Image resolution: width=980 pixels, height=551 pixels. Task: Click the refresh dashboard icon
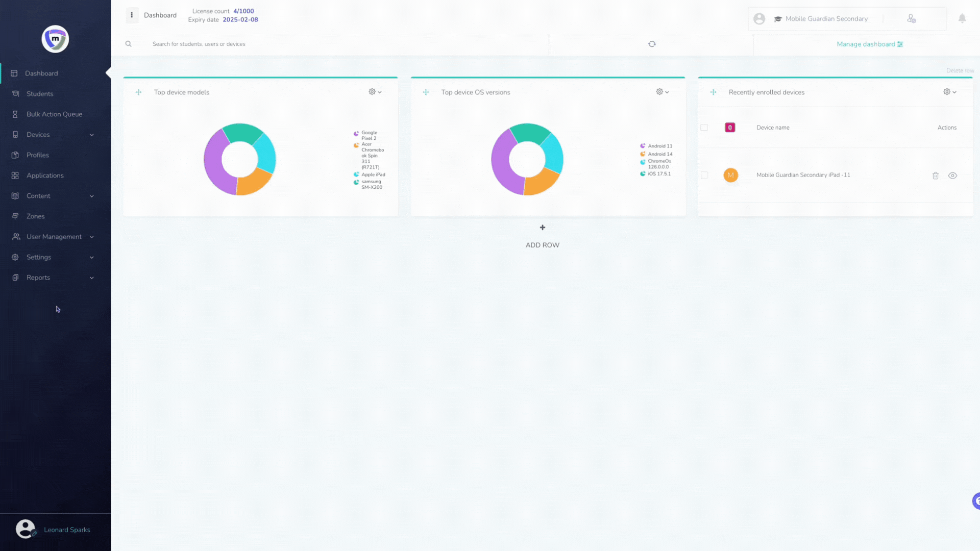pos(652,44)
